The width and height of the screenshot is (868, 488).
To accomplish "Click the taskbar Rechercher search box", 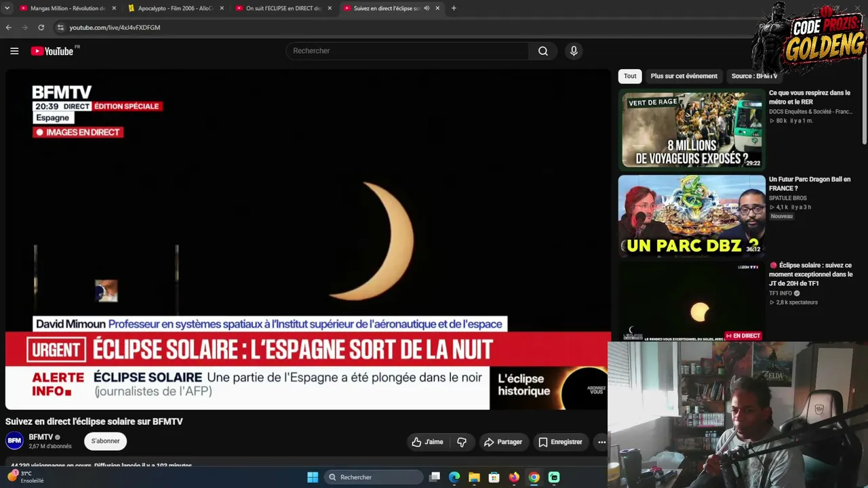I will click(373, 477).
